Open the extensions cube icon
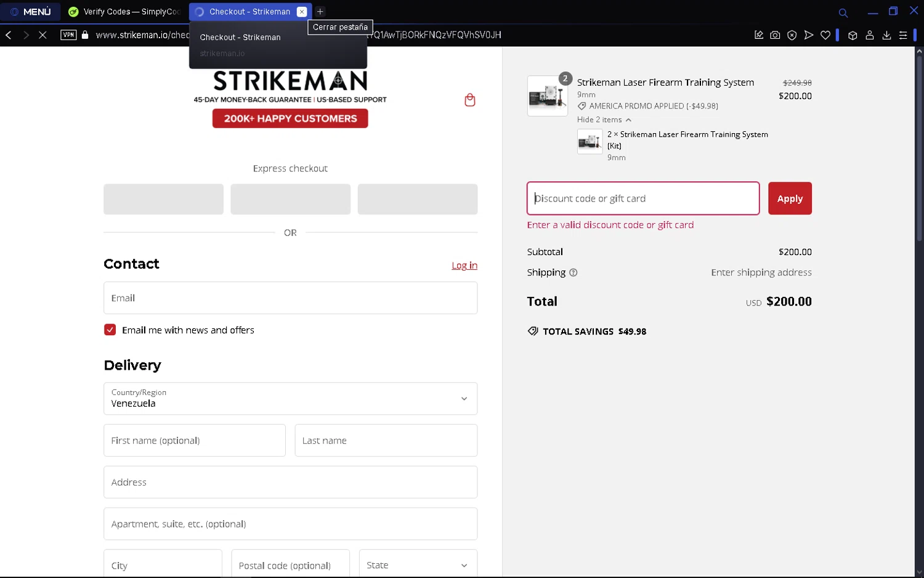The width and height of the screenshot is (924, 578). point(853,35)
